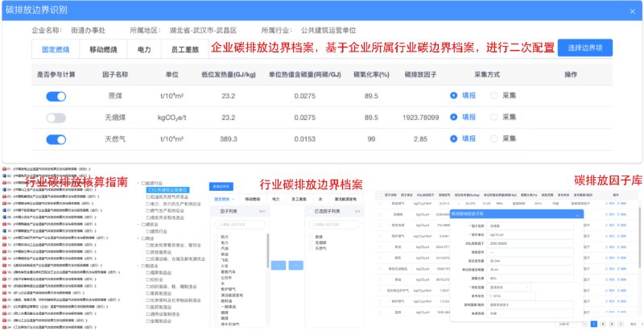Select 采集 radio for 原煤 row
The height and width of the screenshot is (331, 644).
point(495,96)
